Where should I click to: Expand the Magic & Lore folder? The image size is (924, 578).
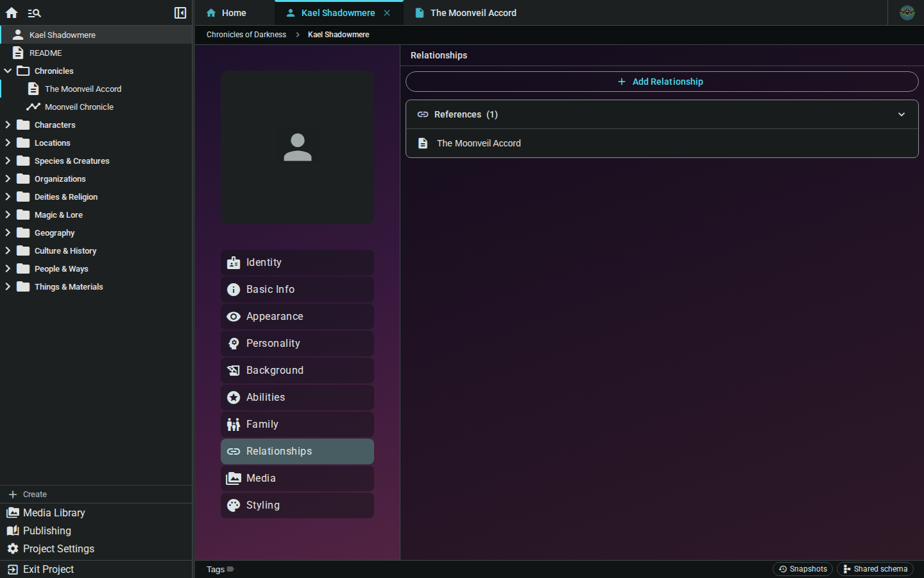coord(8,215)
